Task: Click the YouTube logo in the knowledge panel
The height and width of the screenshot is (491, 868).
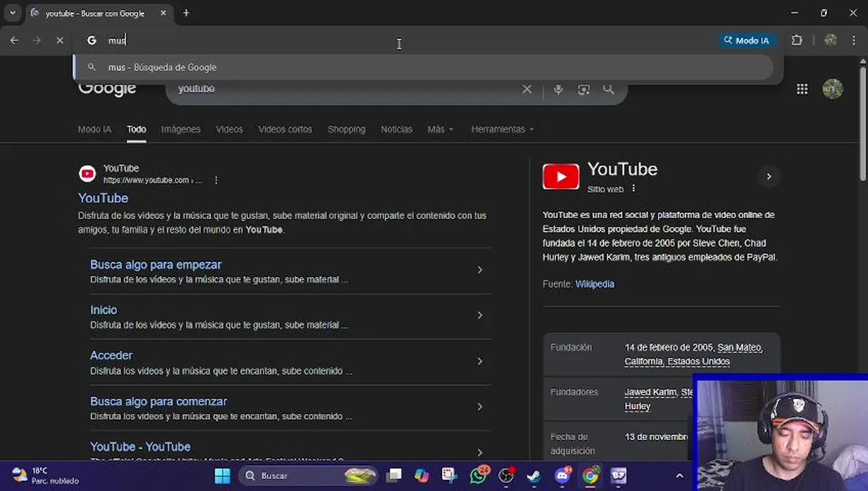Action: tap(561, 177)
